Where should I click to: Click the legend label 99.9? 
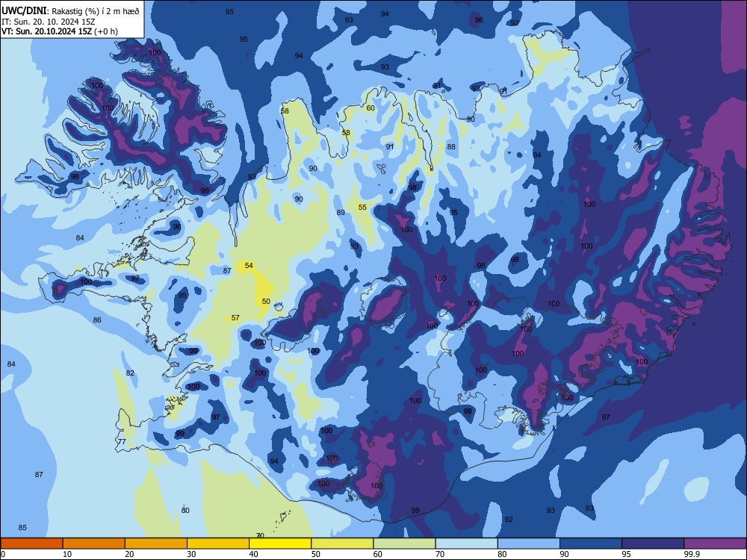tap(691, 554)
